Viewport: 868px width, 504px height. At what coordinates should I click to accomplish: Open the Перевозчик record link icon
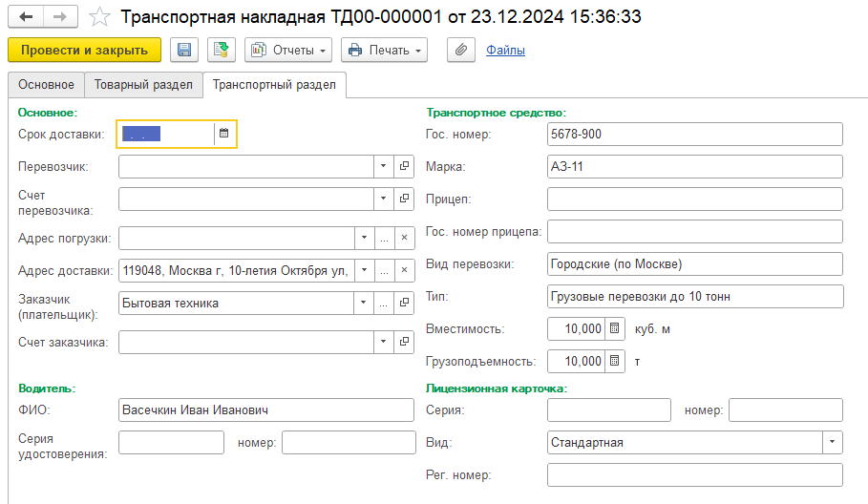point(404,167)
